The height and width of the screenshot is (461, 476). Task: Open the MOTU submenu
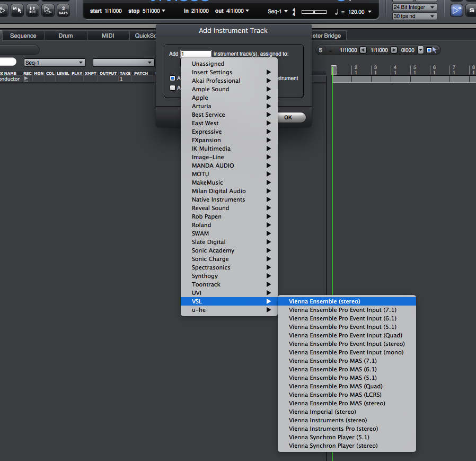tap(229, 174)
